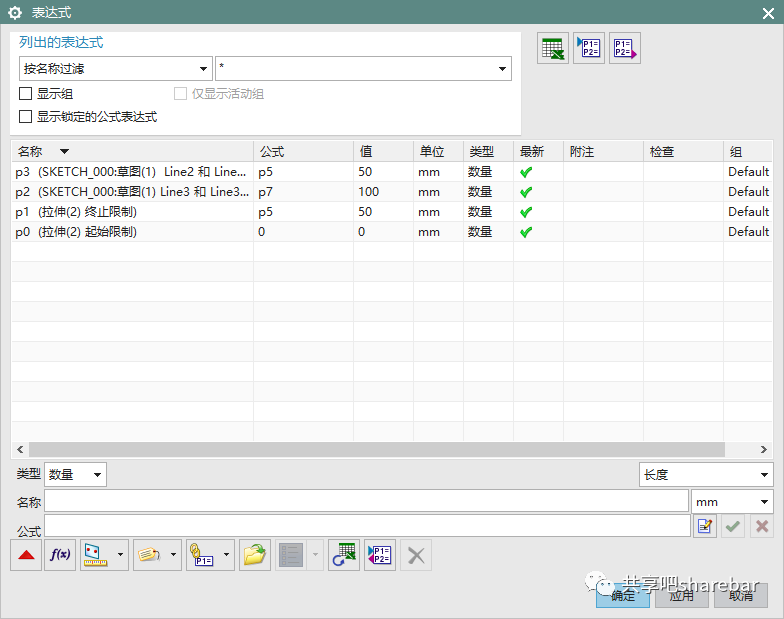Open the spreadsheet edit icon at top
This screenshot has width=784, height=619.
pyautogui.click(x=552, y=48)
